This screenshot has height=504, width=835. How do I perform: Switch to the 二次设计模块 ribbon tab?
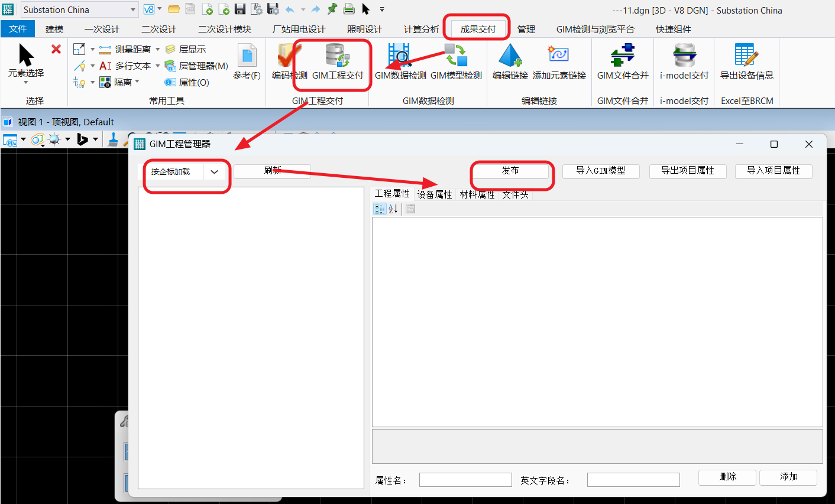pos(225,29)
